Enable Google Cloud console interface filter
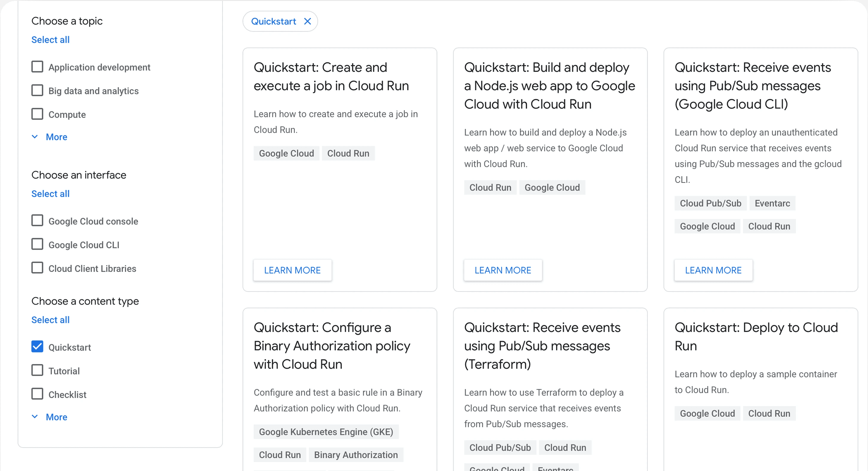This screenshot has width=868, height=471. (38, 221)
